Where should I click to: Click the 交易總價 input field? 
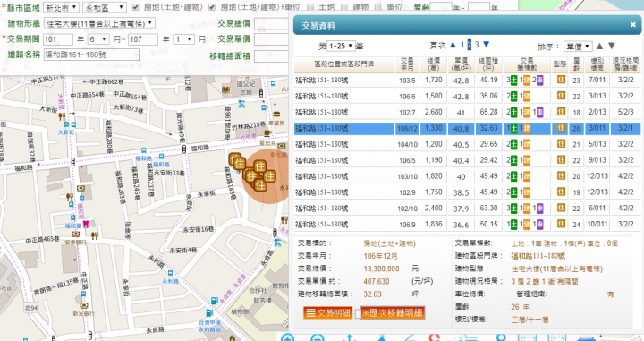point(271,24)
